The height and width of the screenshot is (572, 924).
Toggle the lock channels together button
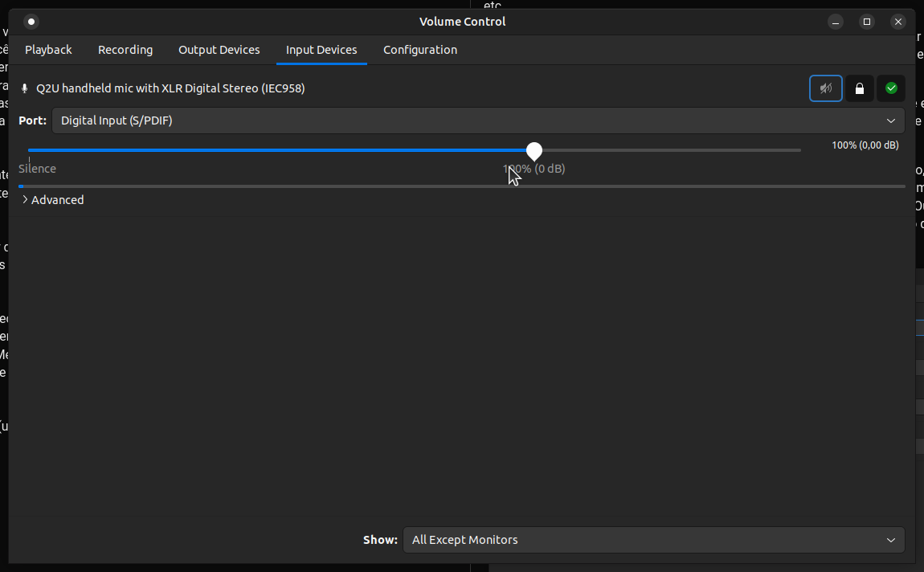click(860, 88)
